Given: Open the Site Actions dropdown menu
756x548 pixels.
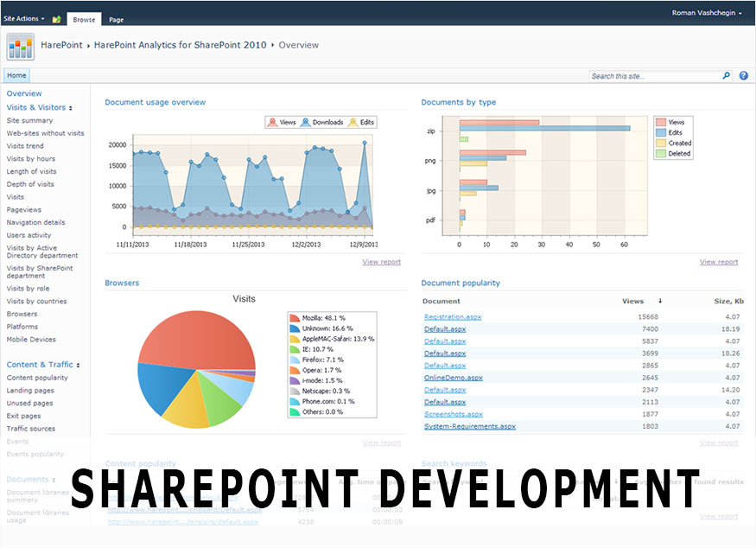Looking at the screenshot, I should point(24,18).
